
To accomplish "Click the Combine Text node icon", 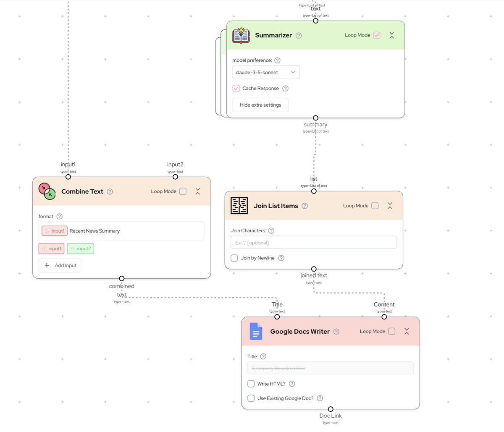I will [47, 191].
